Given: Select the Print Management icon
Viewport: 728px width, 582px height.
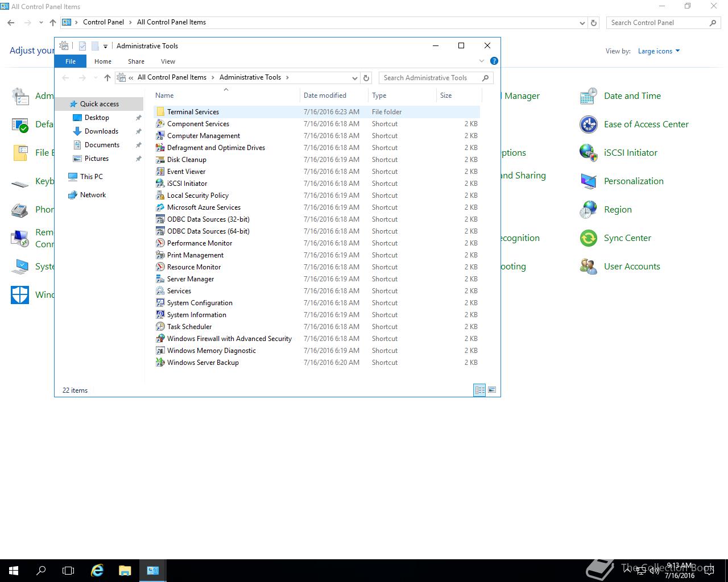Looking at the screenshot, I should coord(160,255).
